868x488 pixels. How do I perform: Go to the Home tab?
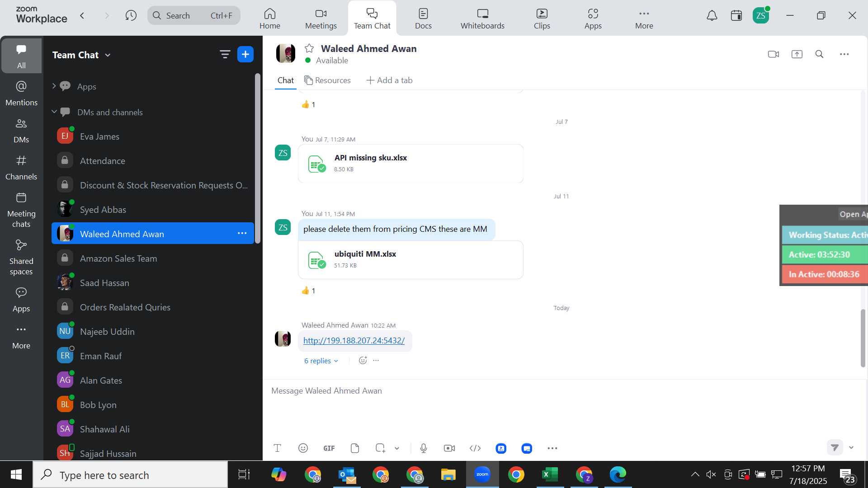tap(270, 18)
